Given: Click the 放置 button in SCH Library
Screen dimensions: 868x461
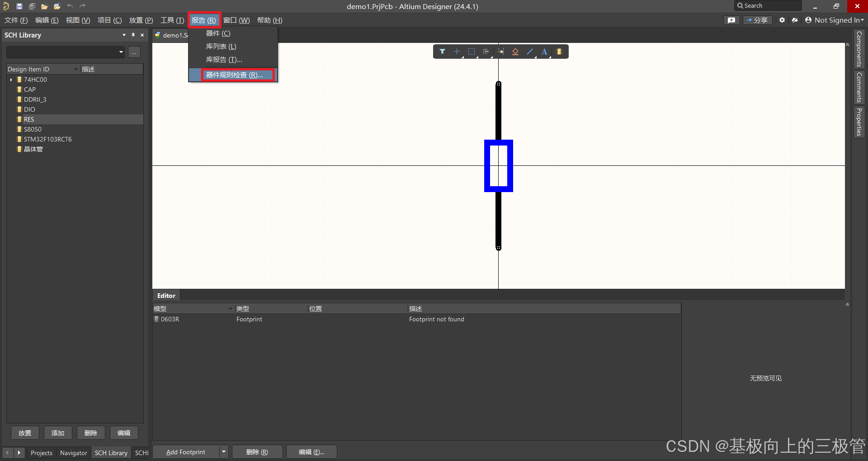Looking at the screenshot, I should [25, 433].
